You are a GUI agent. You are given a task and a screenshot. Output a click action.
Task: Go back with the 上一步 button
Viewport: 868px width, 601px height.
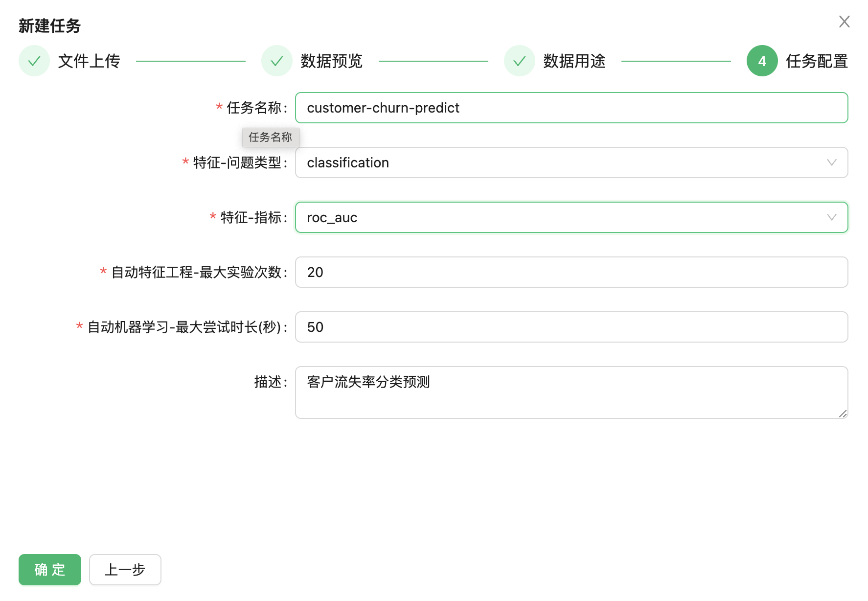125,570
